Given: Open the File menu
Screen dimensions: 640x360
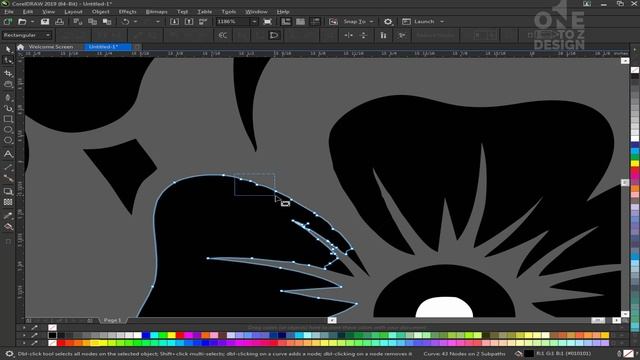Looking at the screenshot, I should [9, 12].
